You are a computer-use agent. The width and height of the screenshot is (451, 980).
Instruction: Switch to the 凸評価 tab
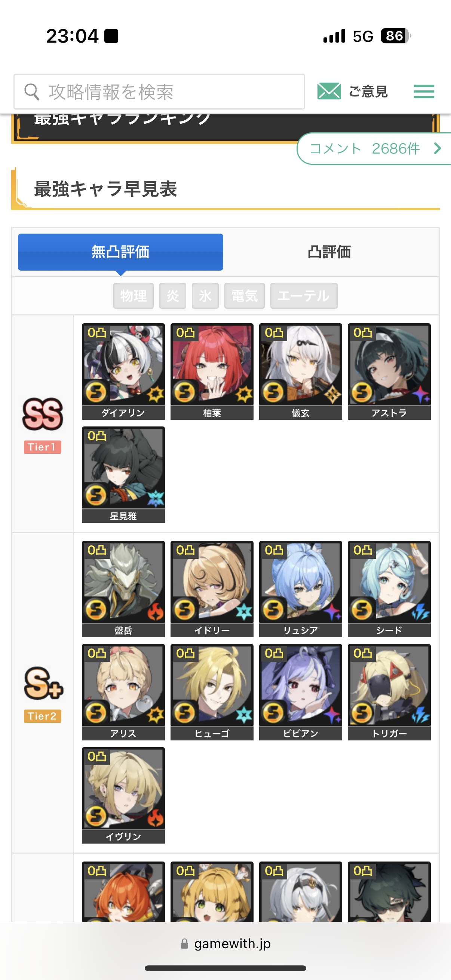click(329, 252)
